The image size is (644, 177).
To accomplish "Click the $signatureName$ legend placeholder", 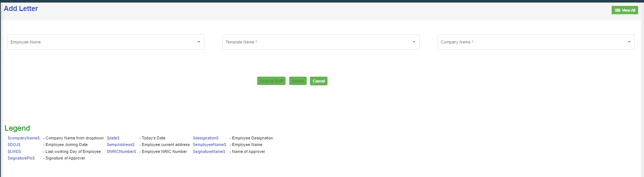I will point(209,151).
